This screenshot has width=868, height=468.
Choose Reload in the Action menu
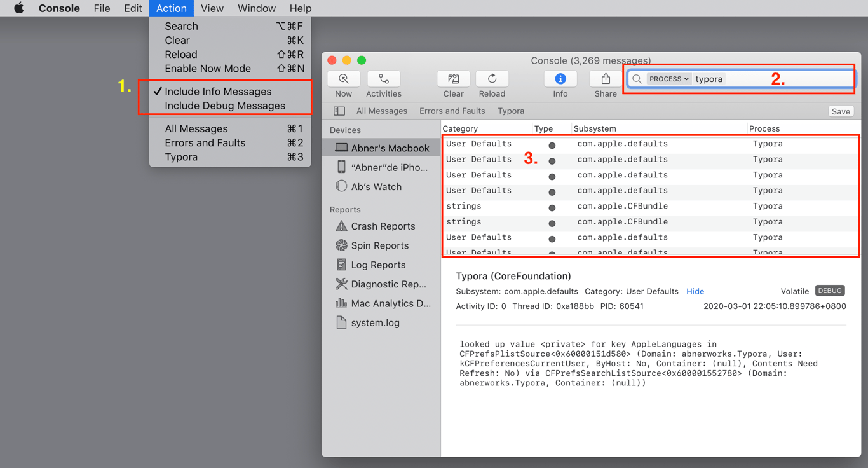[230, 55]
